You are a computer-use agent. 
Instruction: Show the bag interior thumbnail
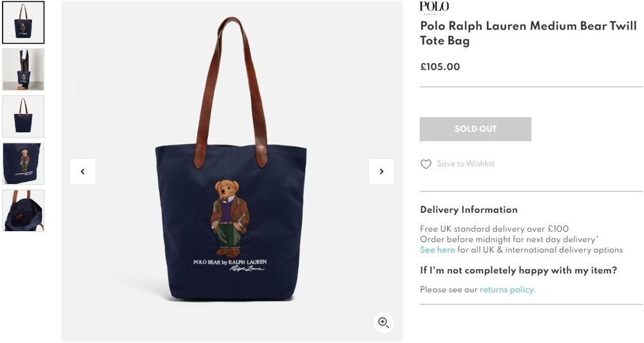tap(23, 211)
